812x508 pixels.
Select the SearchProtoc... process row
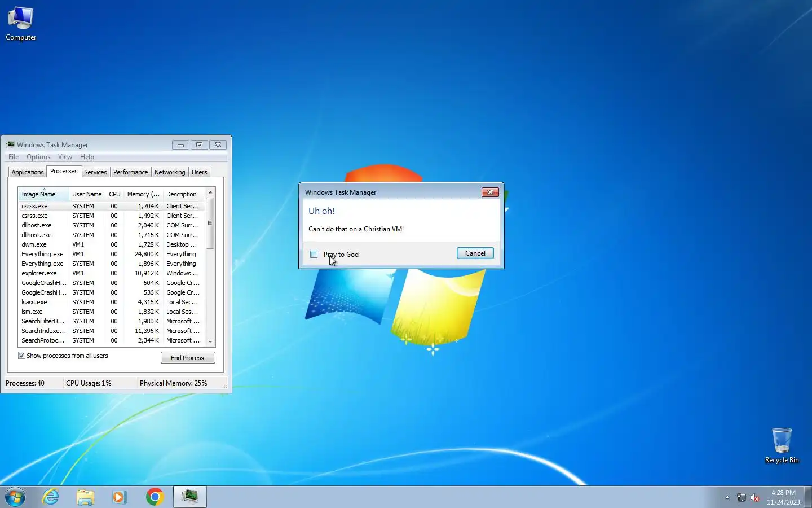point(112,340)
